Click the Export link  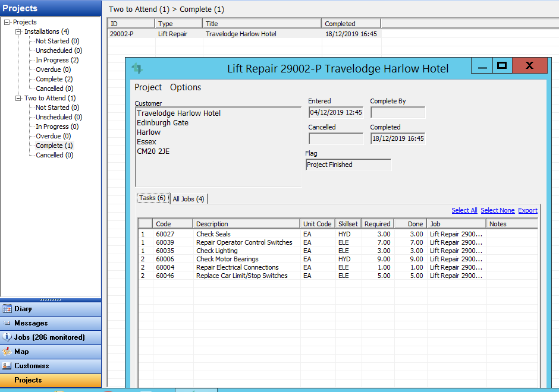527,210
